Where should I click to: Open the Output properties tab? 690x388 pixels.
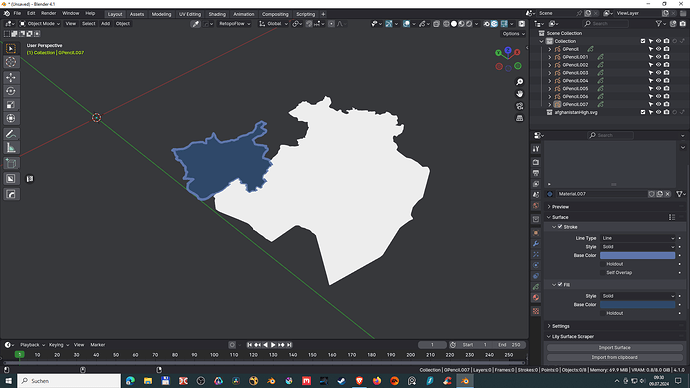point(536,173)
